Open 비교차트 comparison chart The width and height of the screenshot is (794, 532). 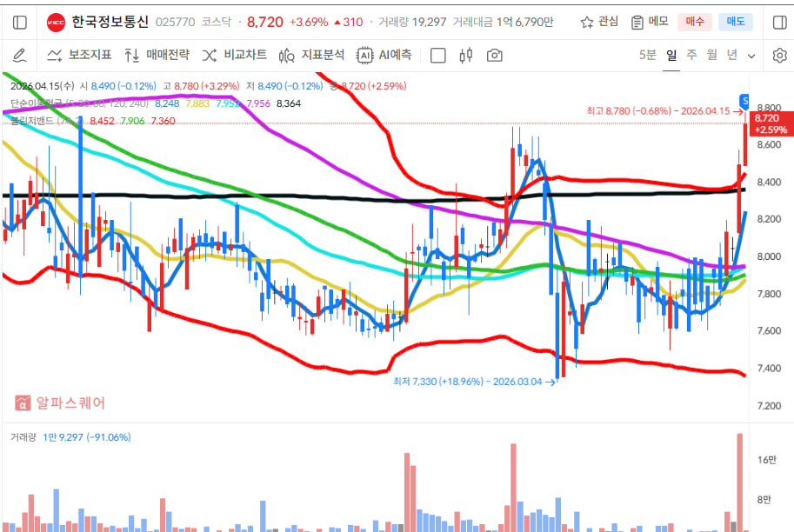click(x=235, y=56)
